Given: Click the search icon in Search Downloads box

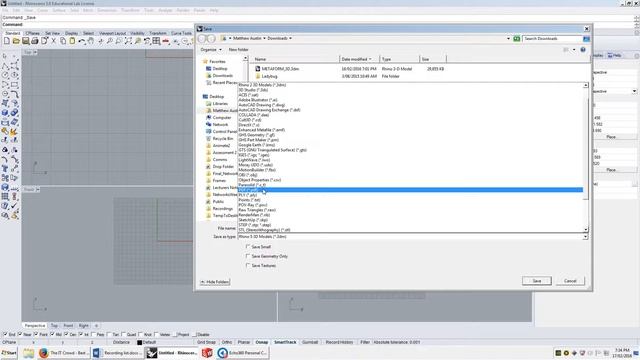Looking at the screenshot, I should (x=587, y=38).
